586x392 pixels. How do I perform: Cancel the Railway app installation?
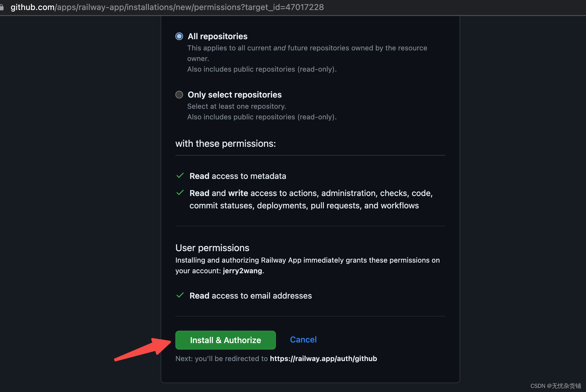pos(303,340)
